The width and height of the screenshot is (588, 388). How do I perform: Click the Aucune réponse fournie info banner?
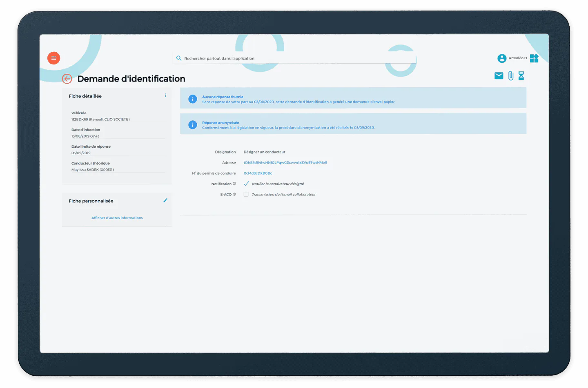[353, 98]
